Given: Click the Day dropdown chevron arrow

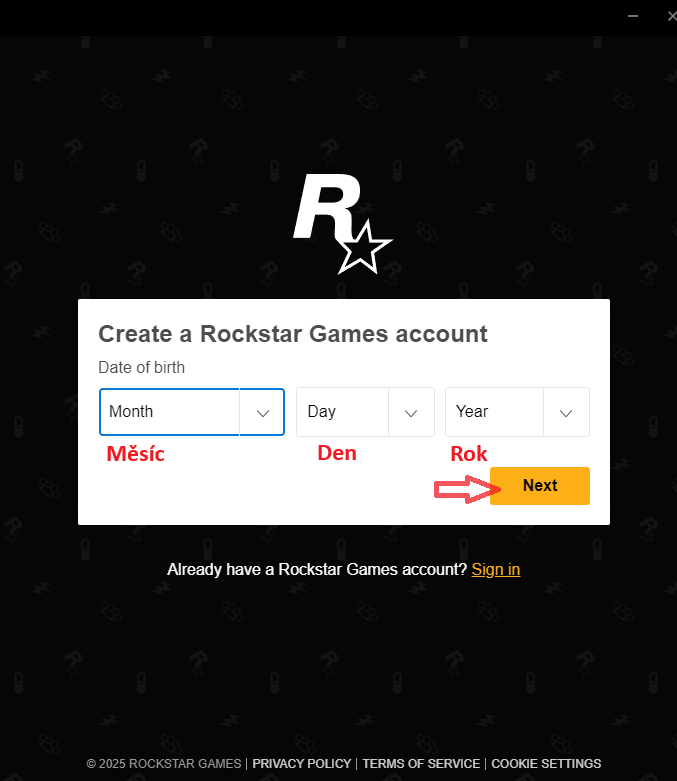Looking at the screenshot, I should 410,413.
